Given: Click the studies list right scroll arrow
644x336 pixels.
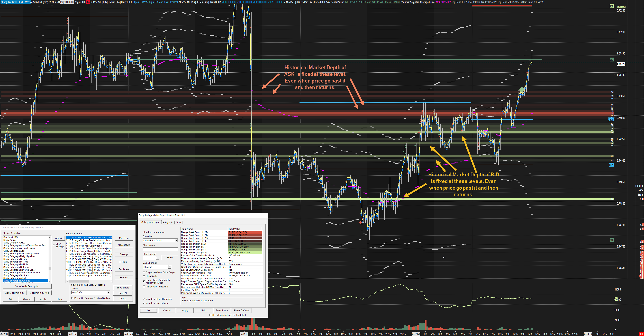Looking at the screenshot, I should click(x=111, y=281).
